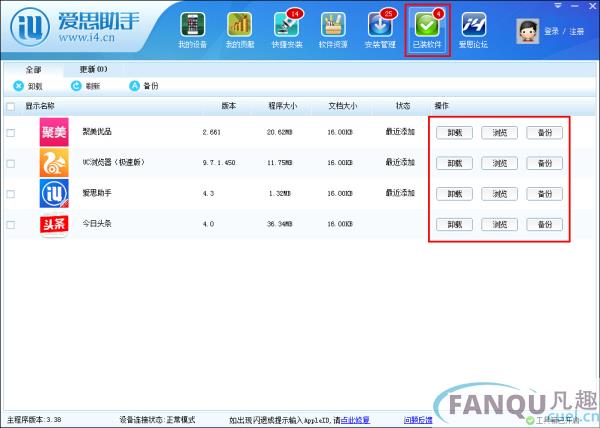Select the UC浏览器(极速版) app name
Image resolution: width=600 pixels, height=428 pixels.
(114, 162)
